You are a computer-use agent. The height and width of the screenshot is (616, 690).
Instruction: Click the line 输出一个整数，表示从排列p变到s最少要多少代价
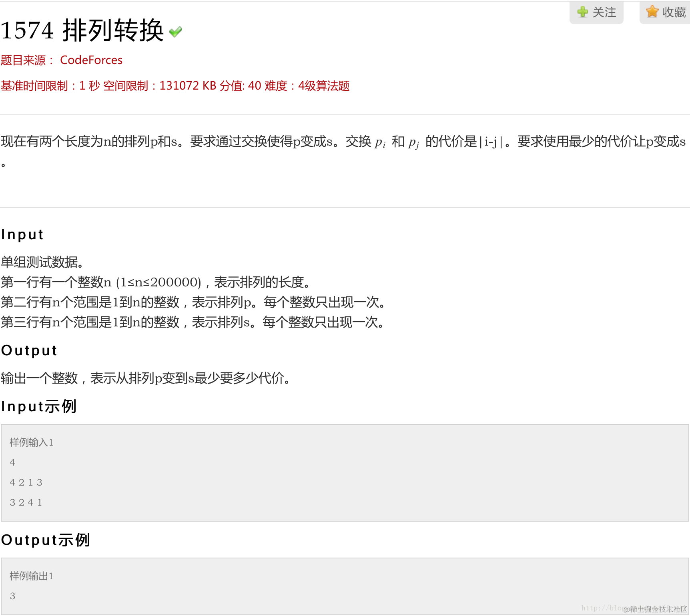[146, 378]
